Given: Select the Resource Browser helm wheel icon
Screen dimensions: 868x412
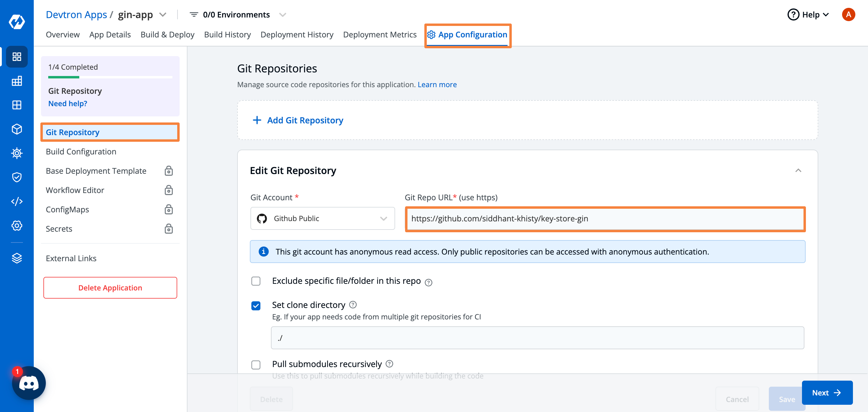Looking at the screenshot, I should pyautogui.click(x=17, y=153).
